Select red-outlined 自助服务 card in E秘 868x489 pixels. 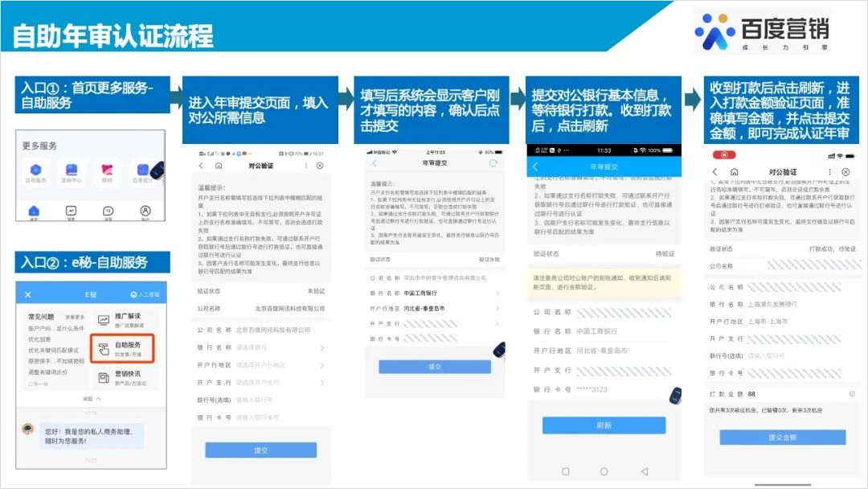point(125,348)
